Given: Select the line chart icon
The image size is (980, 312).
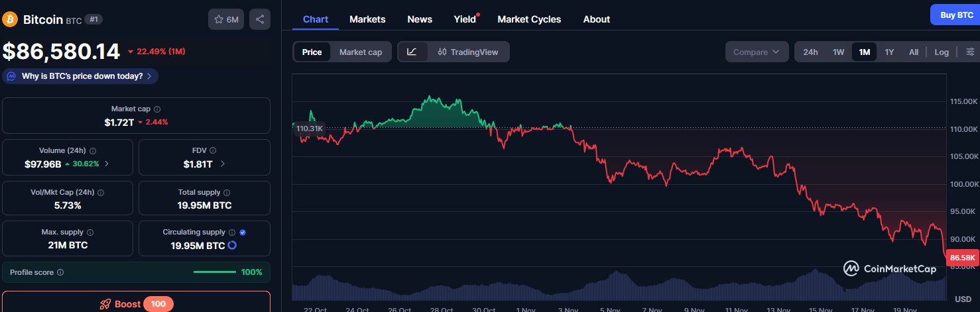Looking at the screenshot, I should 412,52.
